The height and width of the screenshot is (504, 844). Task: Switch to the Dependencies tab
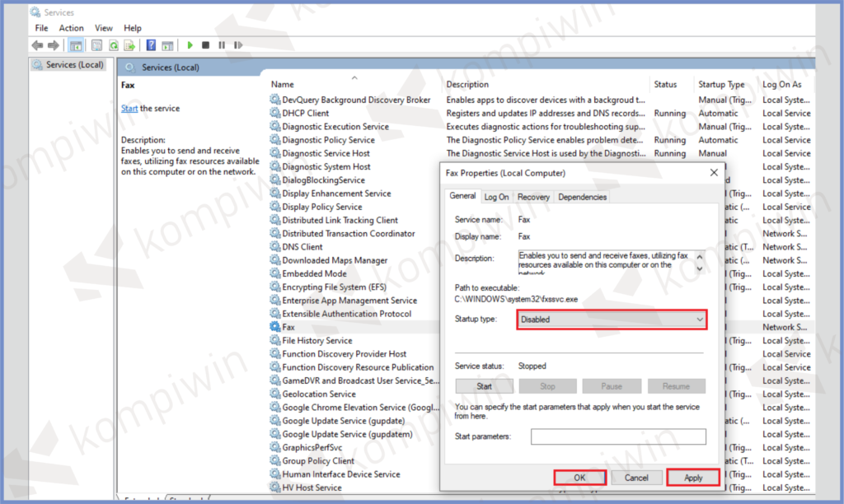[582, 197]
